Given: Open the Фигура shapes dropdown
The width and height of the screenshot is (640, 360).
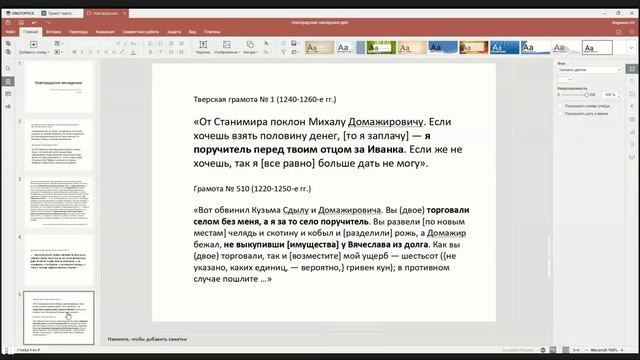Looking at the screenshot, I should pyautogui.click(x=250, y=47).
